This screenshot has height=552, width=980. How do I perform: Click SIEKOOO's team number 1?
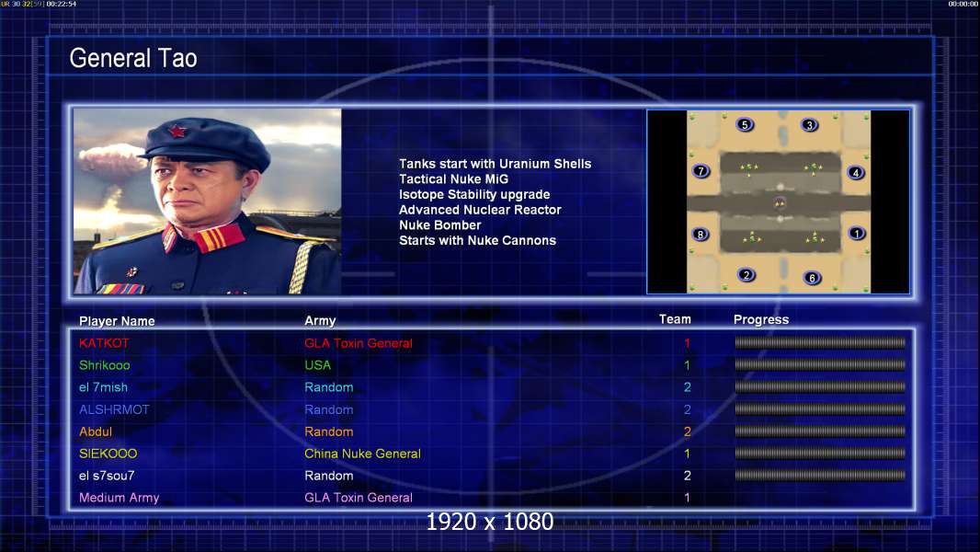pyautogui.click(x=687, y=454)
